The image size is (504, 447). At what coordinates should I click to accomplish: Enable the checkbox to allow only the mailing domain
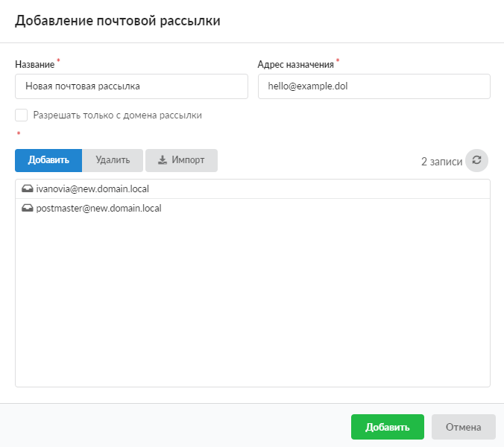(x=21, y=115)
